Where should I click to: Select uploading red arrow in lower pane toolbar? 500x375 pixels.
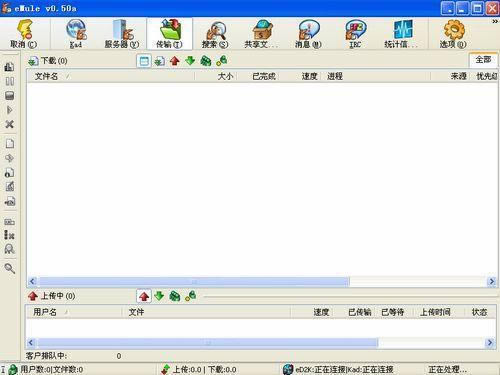pyautogui.click(x=144, y=296)
